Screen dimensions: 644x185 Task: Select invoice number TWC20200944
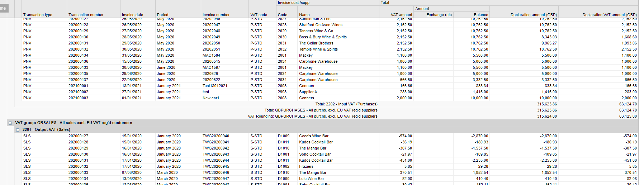(x=216, y=160)
